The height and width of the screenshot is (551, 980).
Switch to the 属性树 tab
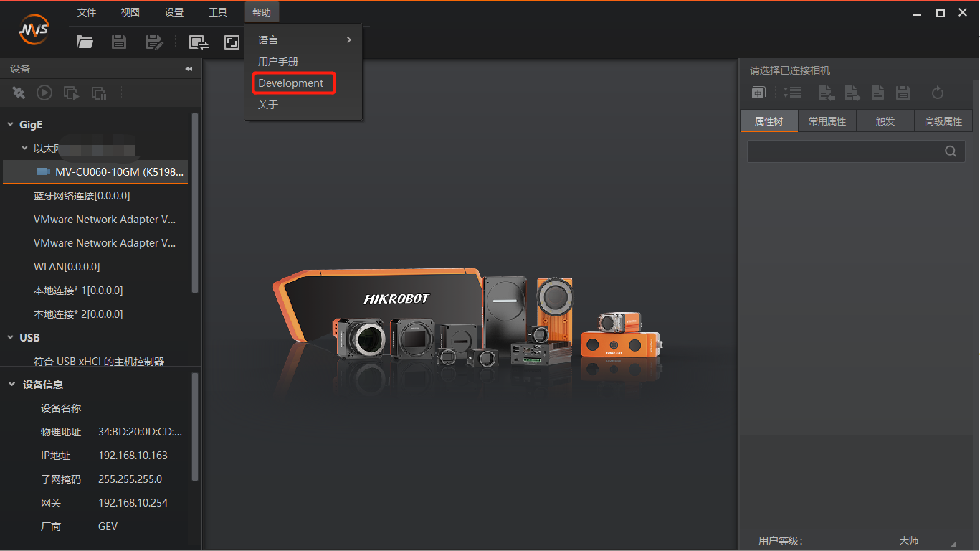(x=769, y=121)
